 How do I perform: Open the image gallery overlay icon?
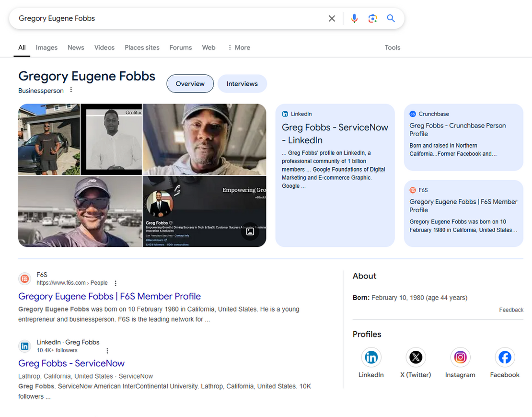(x=250, y=232)
